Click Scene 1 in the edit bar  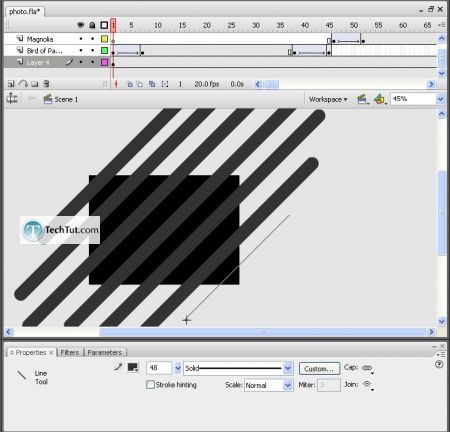click(61, 99)
